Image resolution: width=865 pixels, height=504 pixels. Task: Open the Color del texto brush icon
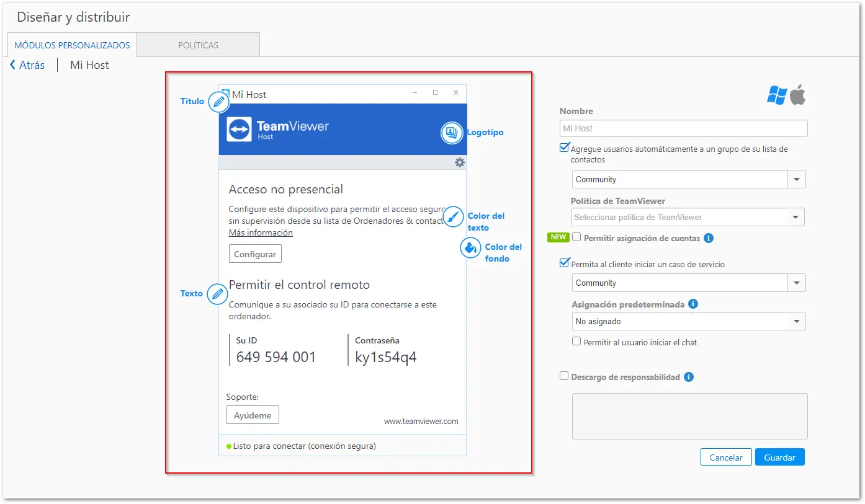pyautogui.click(x=454, y=216)
